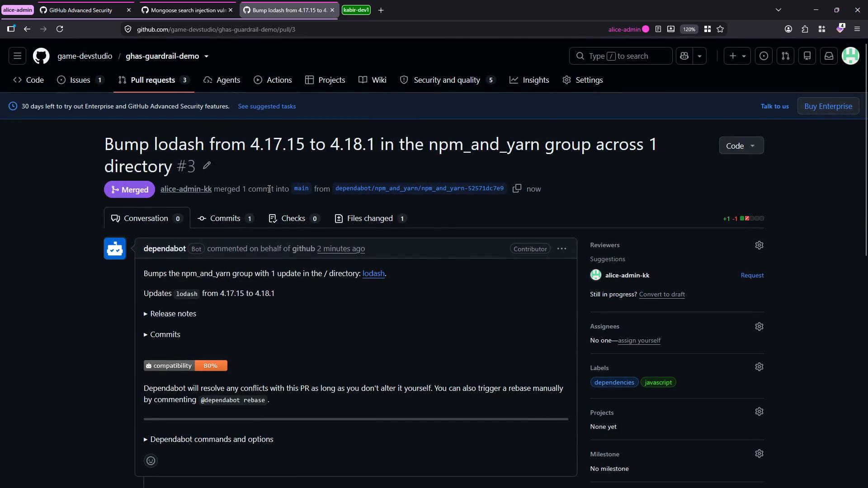Open the Labels gear settings
The width and height of the screenshot is (868, 488).
pyautogui.click(x=759, y=367)
